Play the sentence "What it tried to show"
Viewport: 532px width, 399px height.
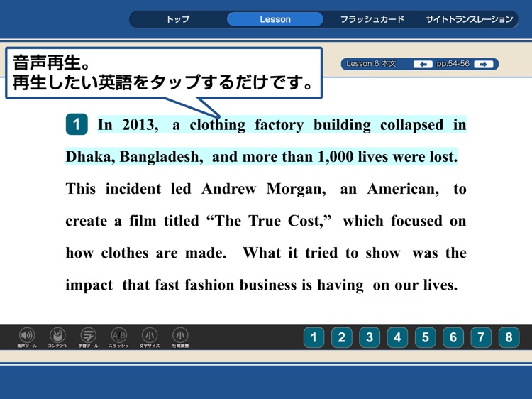point(321,253)
